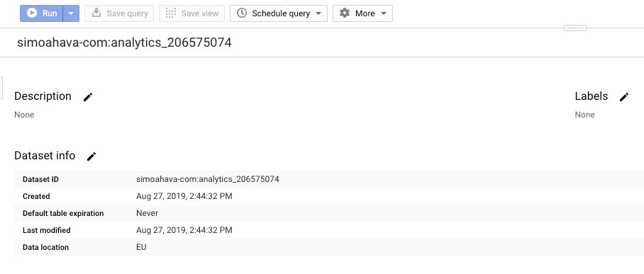
Task: Click the Save query button
Action: [119, 13]
